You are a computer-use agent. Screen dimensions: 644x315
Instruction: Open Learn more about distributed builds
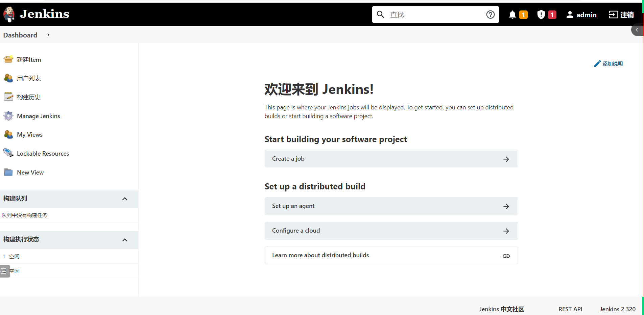[x=391, y=255]
